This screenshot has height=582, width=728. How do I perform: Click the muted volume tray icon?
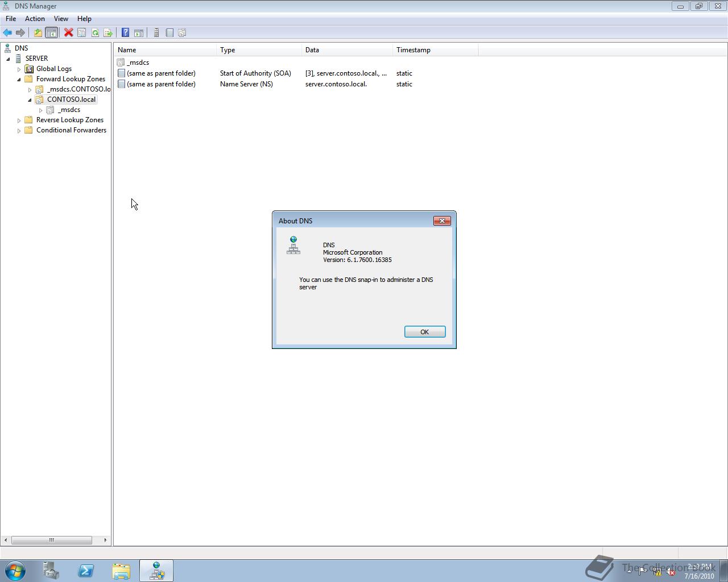(x=671, y=572)
